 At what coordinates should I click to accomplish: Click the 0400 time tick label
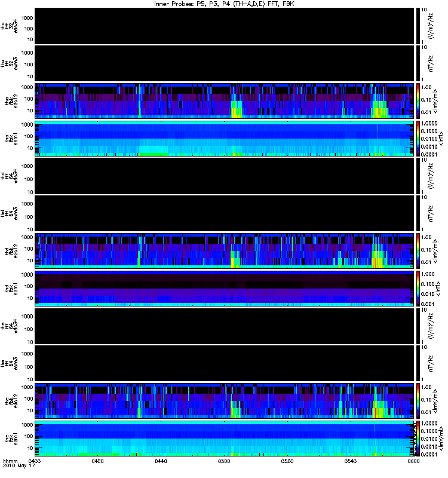point(35,461)
